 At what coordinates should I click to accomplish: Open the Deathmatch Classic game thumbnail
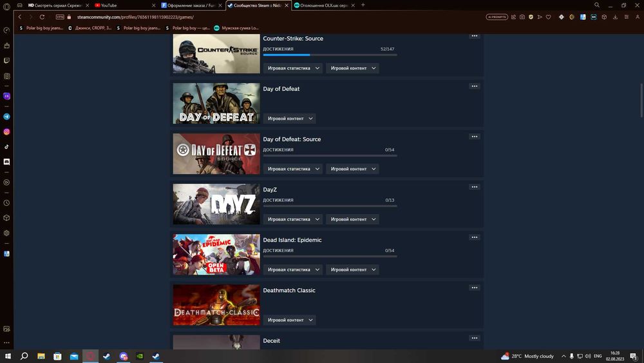pos(216,305)
